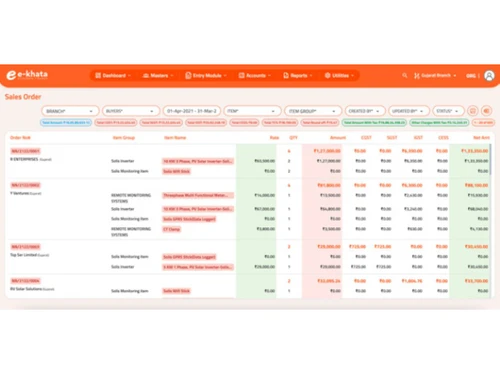
Task: Click round icon button right after STATUS filter
Action: (472, 111)
